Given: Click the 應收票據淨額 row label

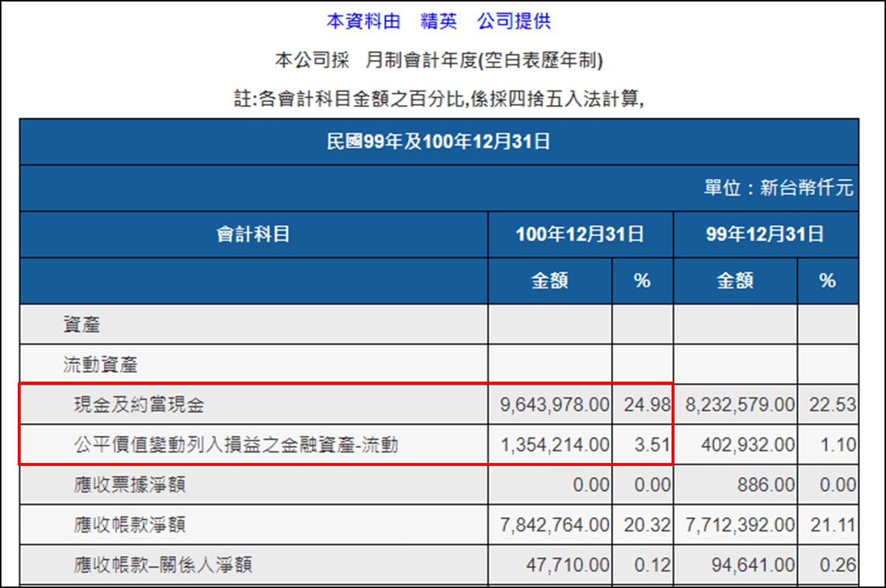Looking at the screenshot, I should tap(129, 484).
